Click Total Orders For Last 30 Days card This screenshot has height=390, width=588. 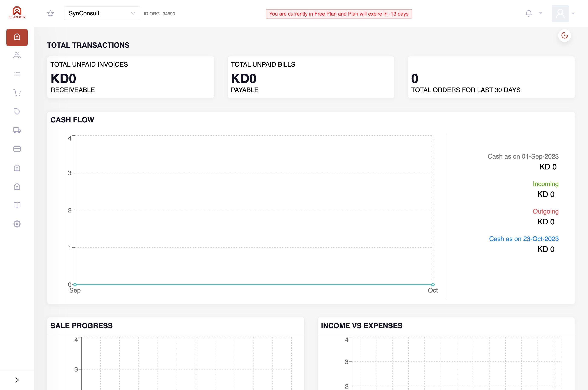491,77
